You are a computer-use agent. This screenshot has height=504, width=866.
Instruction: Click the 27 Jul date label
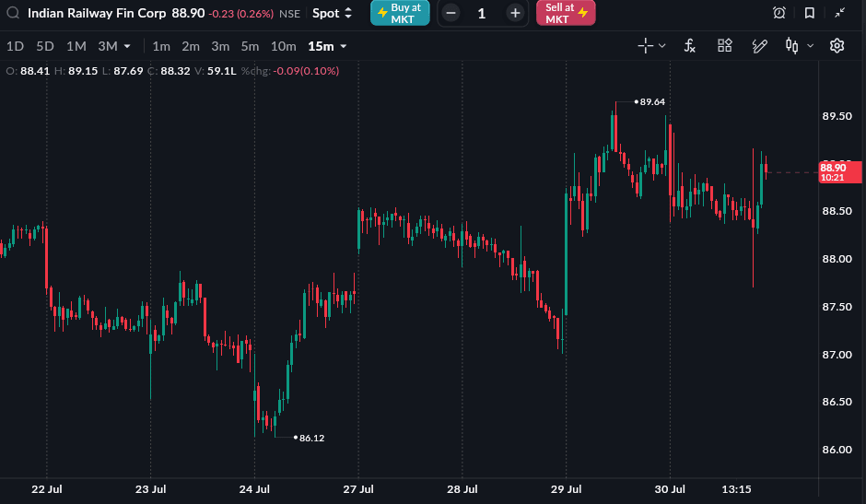point(358,489)
